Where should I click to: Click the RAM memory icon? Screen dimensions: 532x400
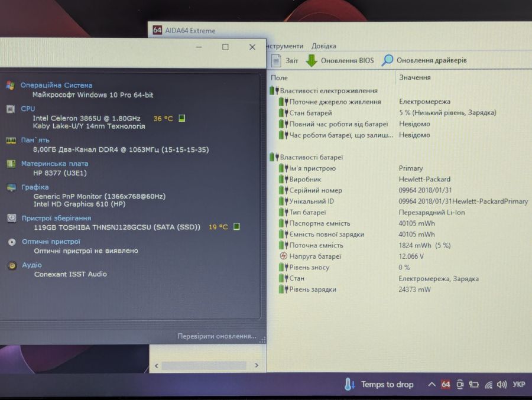[x=11, y=140]
